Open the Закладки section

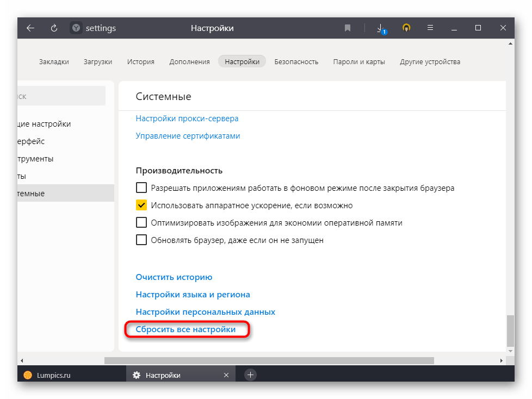[x=54, y=61]
